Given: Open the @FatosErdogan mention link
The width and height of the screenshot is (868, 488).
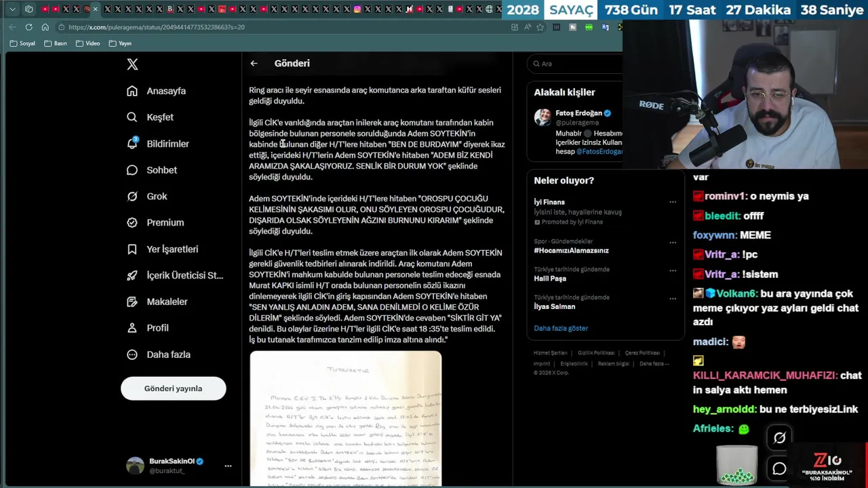Looking at the screenshot, I should pyautogui.click(x=599, y=152).
